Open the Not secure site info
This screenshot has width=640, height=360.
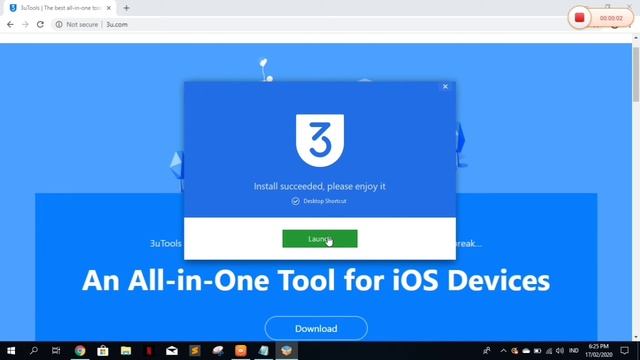pos(77,24)
